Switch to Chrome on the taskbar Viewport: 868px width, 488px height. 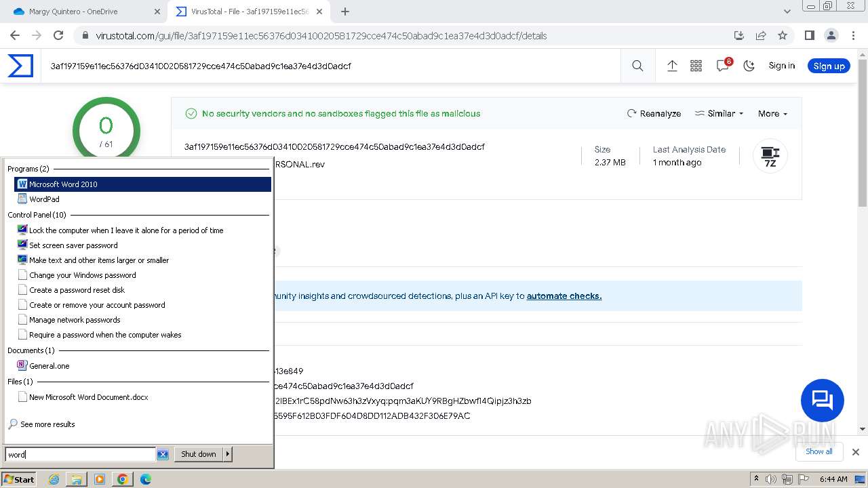tap(123, 479)
